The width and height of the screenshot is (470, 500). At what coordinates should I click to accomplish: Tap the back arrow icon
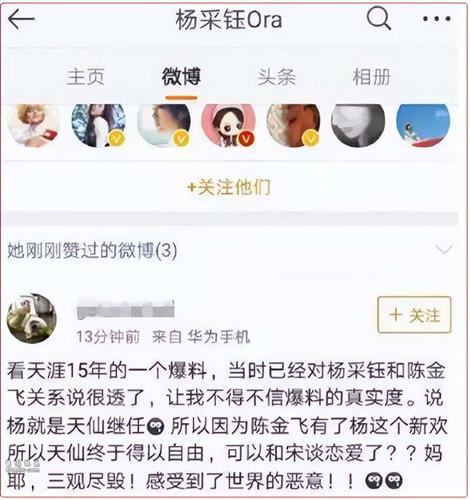21,19
